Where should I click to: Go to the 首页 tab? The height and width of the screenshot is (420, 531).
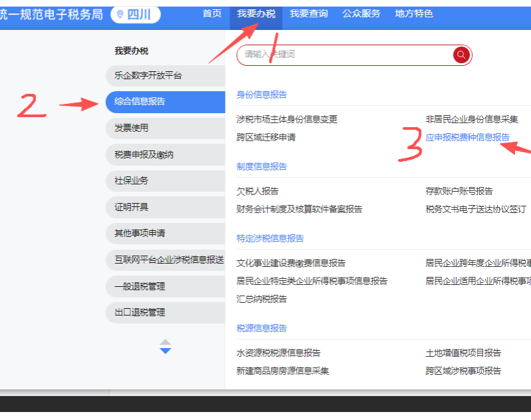(x=212, y=13)
